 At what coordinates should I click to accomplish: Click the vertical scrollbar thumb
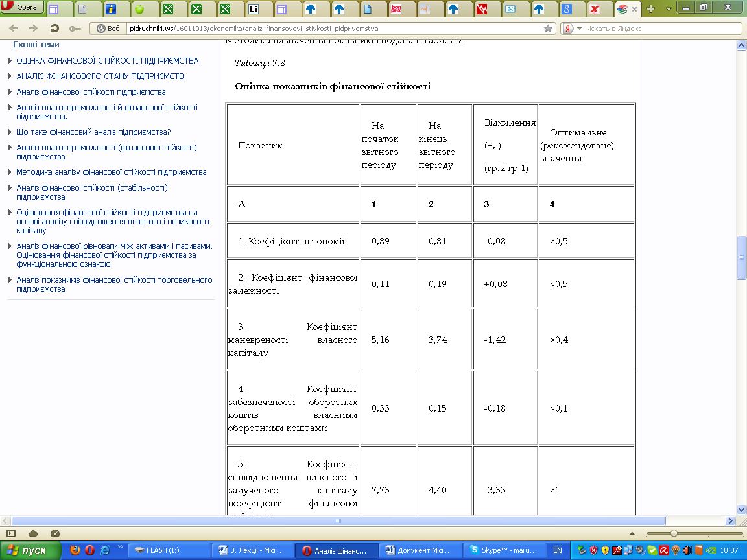(741, 257)
